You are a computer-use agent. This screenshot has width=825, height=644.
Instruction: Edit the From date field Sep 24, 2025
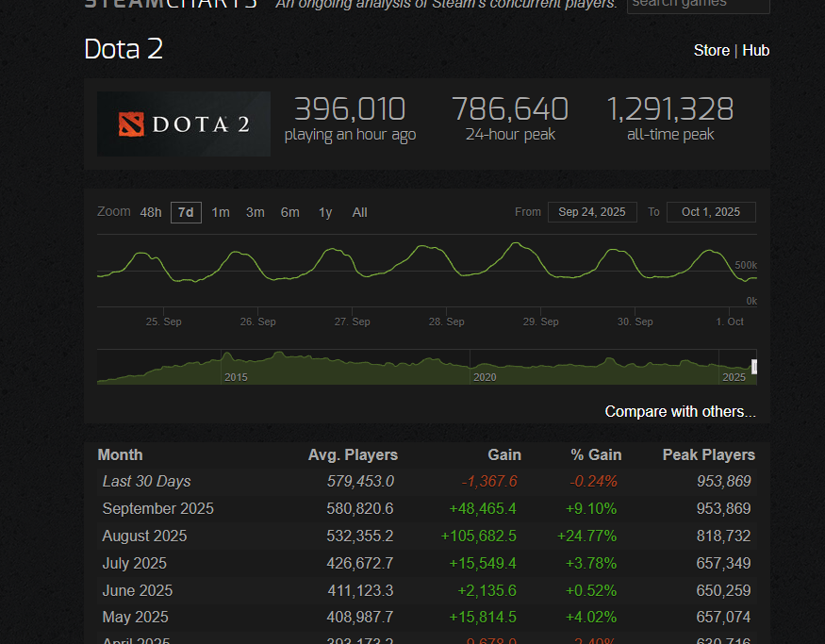[x=592, y=212]
